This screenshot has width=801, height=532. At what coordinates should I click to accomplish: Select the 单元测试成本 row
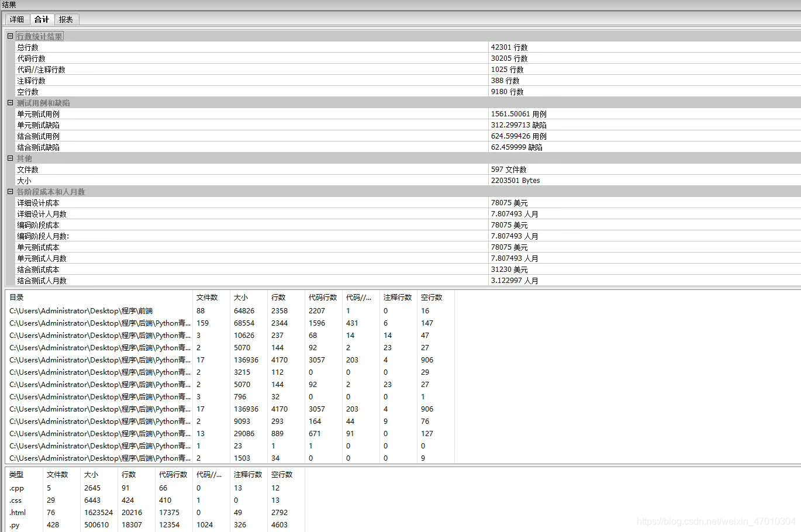coord(408,247)
